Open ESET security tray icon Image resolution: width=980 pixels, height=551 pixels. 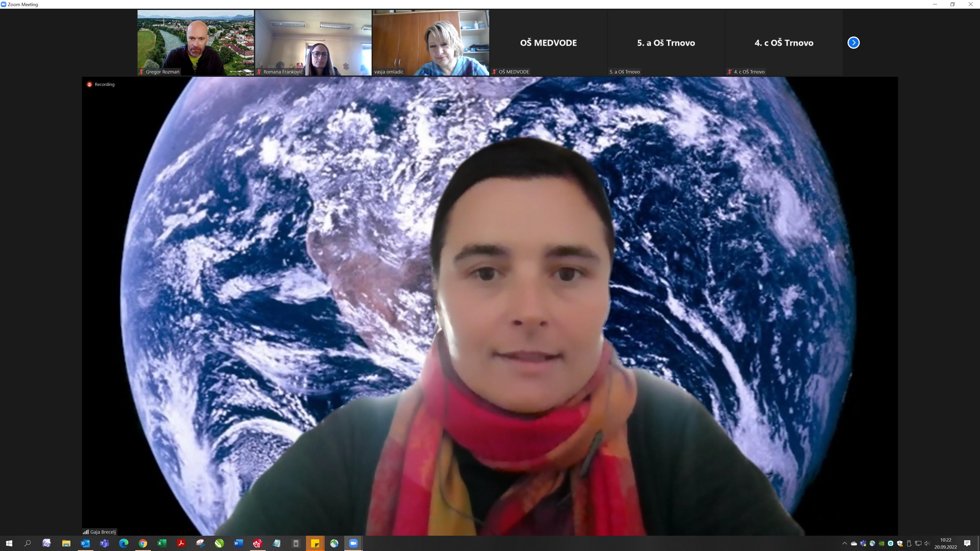pyautogui.click(x=891, y=543)
